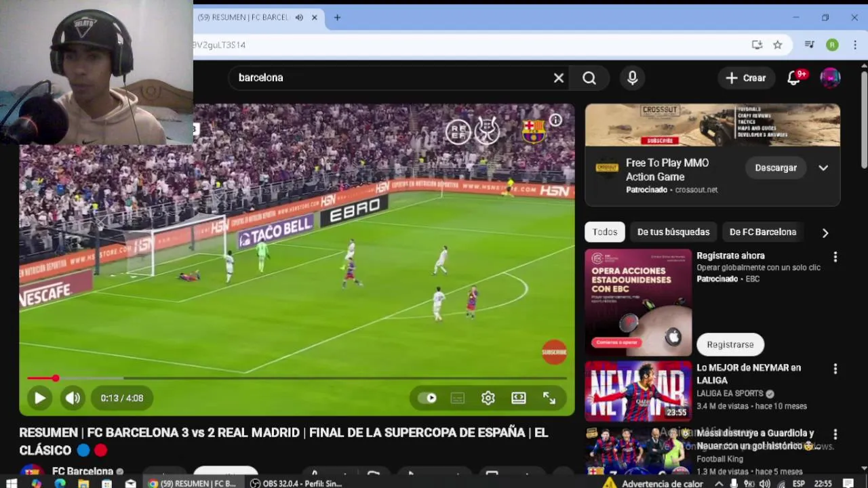Open Mail app from taskbar
The height and width of the screenshot is (488, 868).
click(130, 483)
